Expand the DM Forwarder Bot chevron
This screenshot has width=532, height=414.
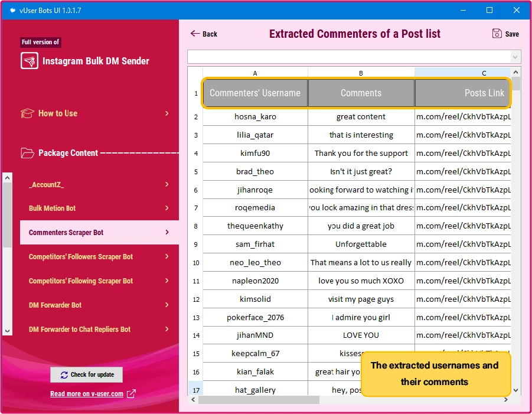[x=167, y=305]
